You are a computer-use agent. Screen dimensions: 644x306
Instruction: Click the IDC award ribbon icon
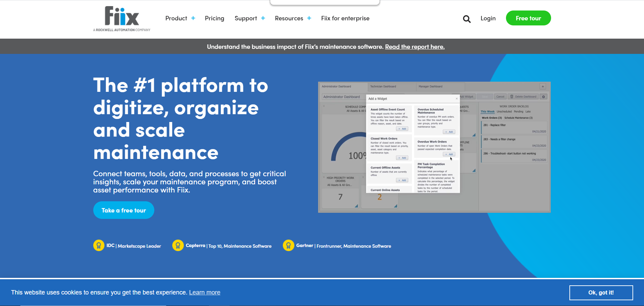tap(99, 245)
